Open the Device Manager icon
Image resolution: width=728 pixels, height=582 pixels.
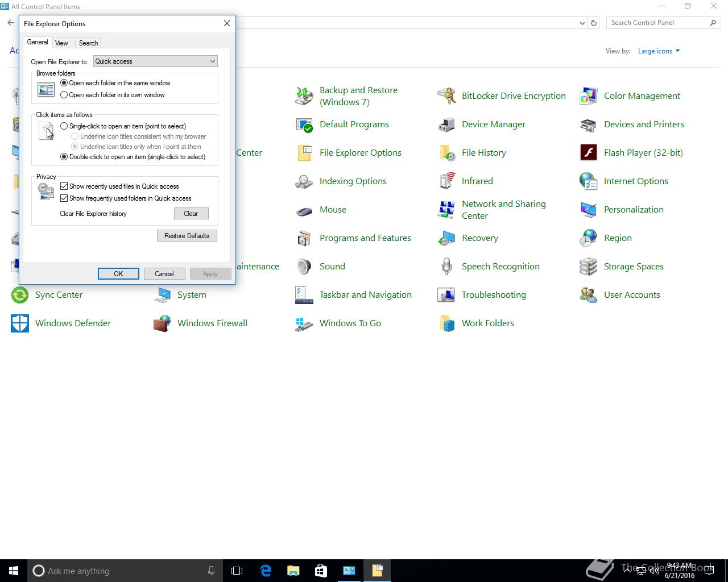point(446,124)
